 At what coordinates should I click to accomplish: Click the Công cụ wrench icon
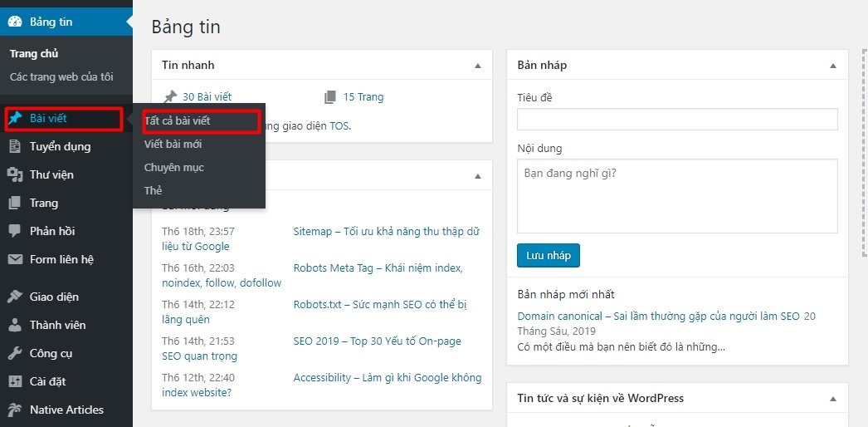pyautogui.click(x=15, y=353)
